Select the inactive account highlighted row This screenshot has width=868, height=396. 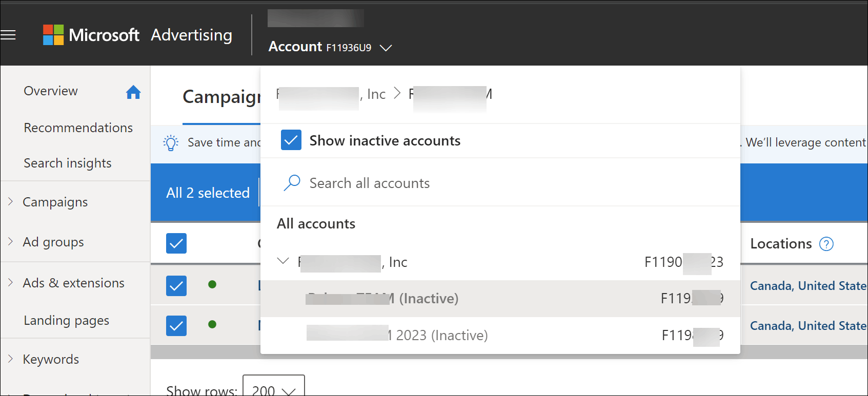point(500,299)
